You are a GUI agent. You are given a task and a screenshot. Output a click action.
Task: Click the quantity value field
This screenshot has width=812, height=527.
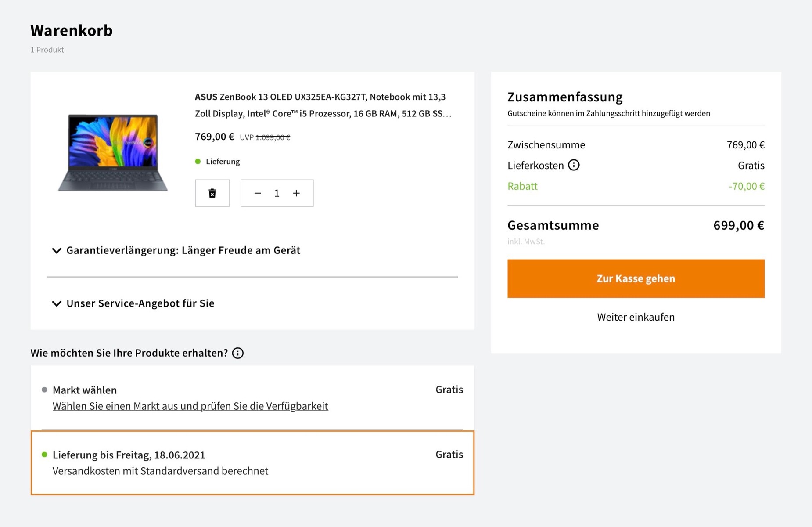point(277,193)
